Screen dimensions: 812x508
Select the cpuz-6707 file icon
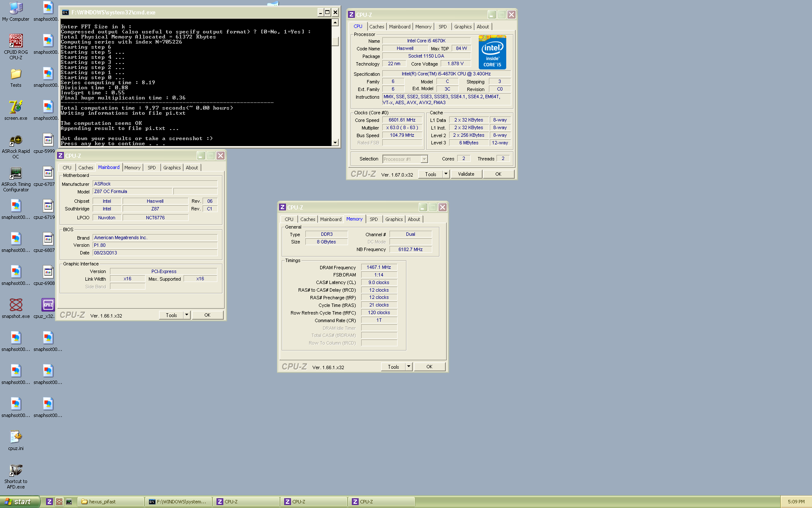tap(45, 176)
